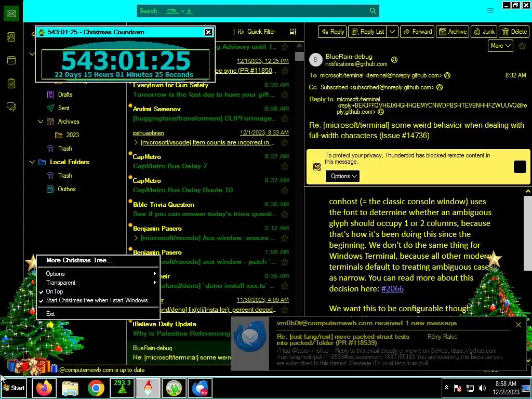Open the #2066 link in message body
Screen dimensions: 532x399
pyautogui.click(x=392, y=289)
